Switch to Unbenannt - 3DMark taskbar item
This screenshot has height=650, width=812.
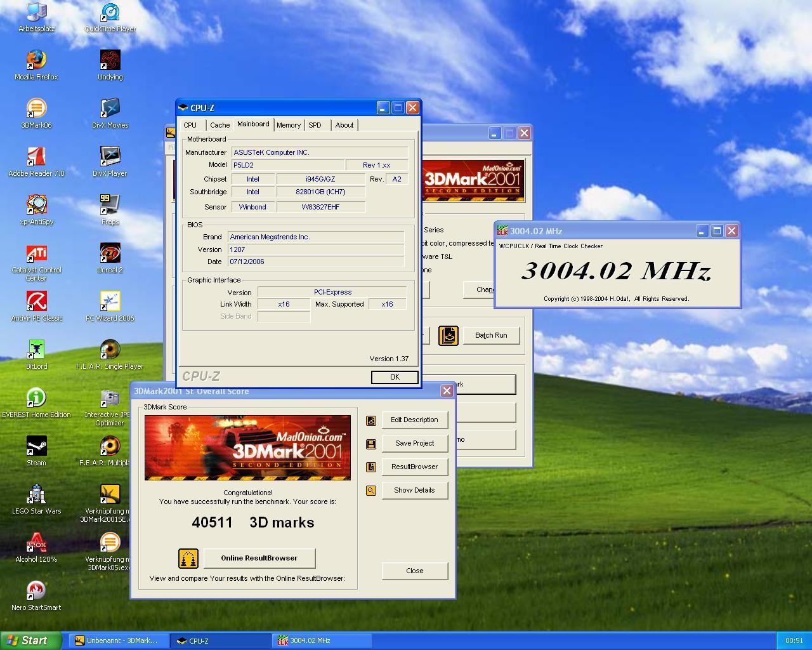click(x=118, y=640)
